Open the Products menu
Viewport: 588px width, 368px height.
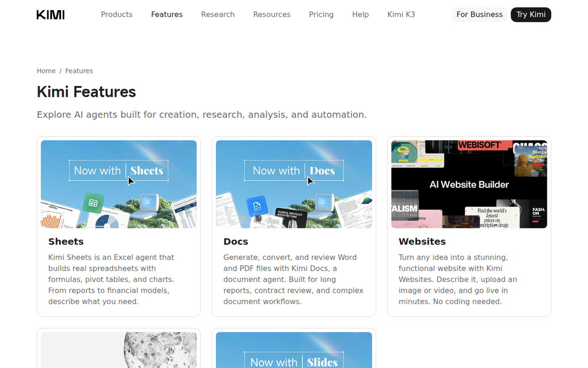[x=117, y=14]
